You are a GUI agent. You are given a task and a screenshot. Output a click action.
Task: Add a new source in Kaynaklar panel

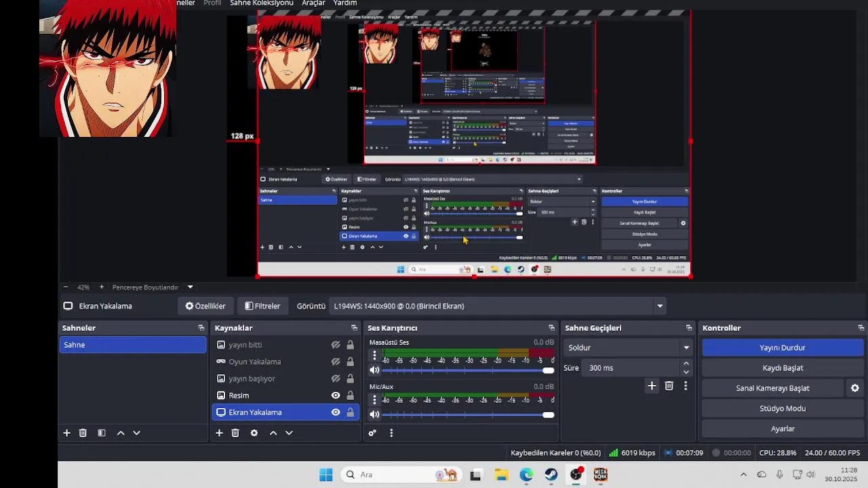pyautogui.click(x=219, y=433)
